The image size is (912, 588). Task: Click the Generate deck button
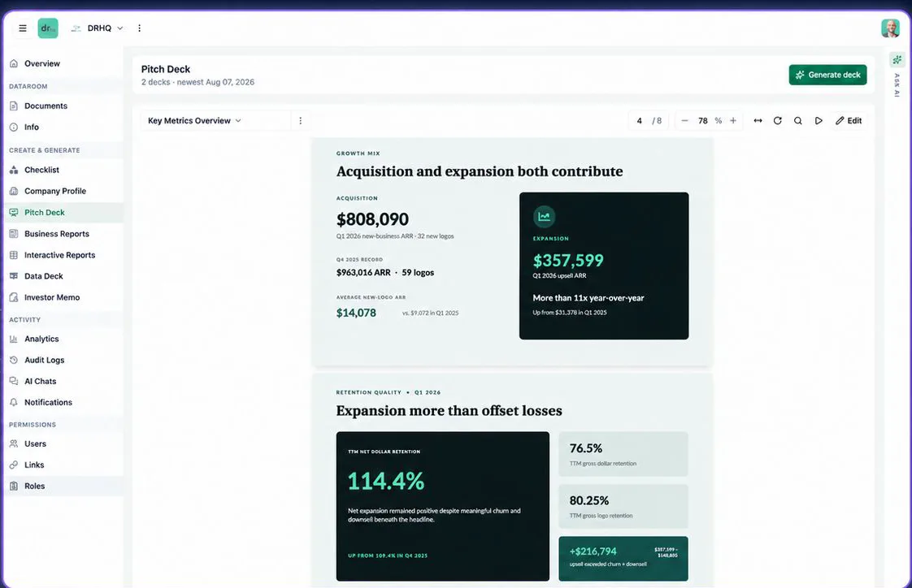(x=827, y=75)
